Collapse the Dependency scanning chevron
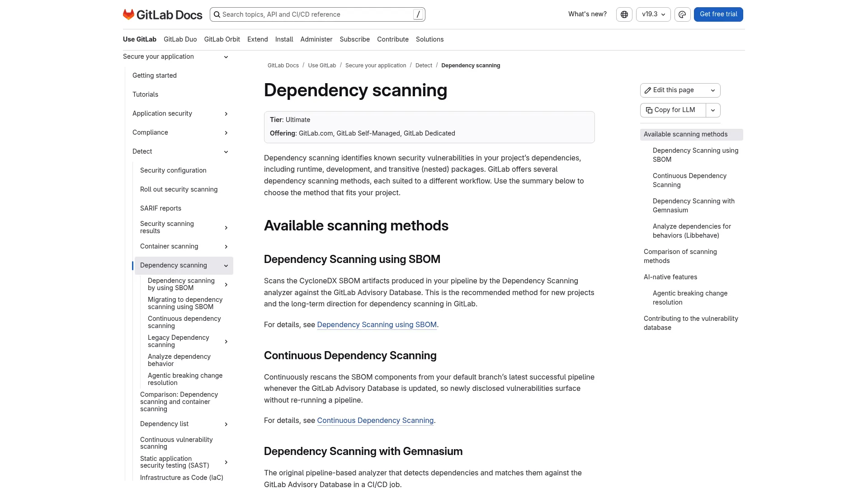The width and height of the screenshot is (868, 488). (x=226, y=266)
